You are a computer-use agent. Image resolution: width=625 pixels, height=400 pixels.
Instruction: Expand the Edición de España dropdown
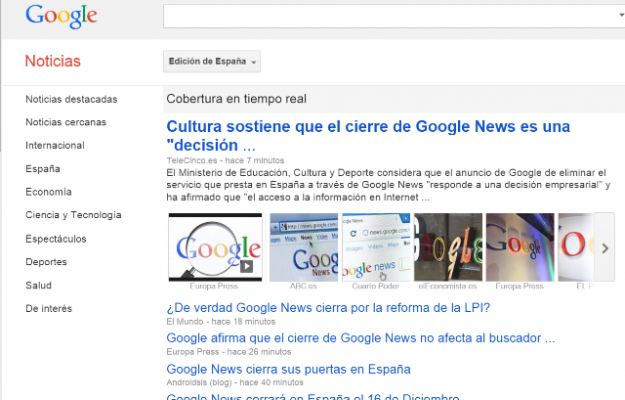coord(212,61)
